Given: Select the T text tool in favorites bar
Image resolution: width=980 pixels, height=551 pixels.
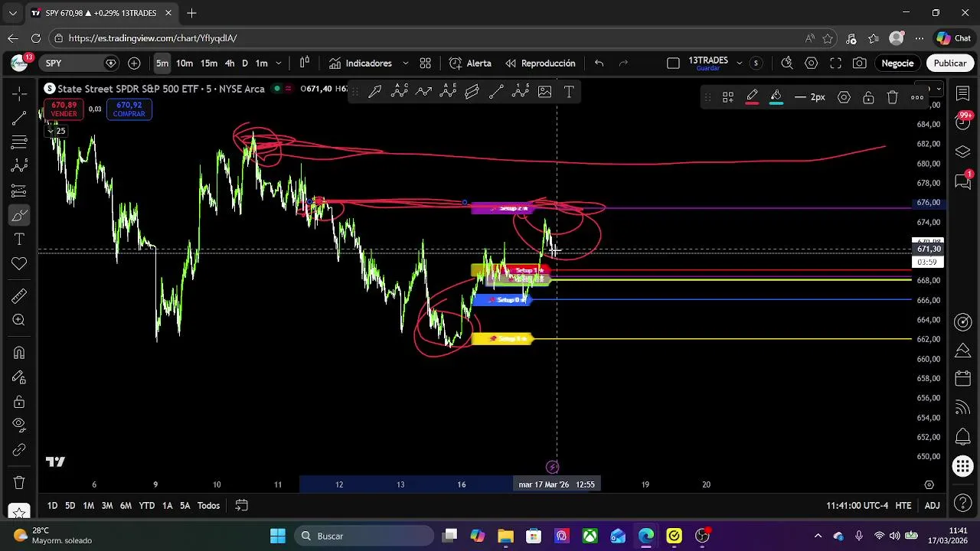Looking at the screenshot, I should (x=570, y=92).
